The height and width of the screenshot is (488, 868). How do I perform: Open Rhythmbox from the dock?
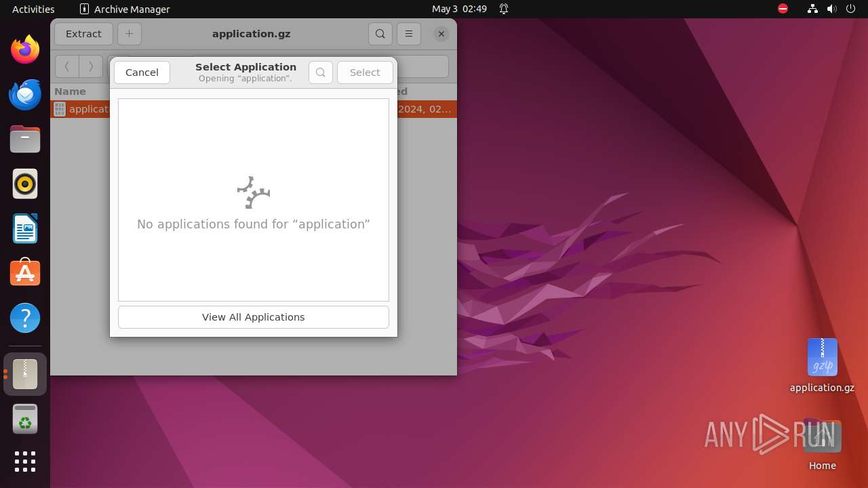click(x=25, y=184)
